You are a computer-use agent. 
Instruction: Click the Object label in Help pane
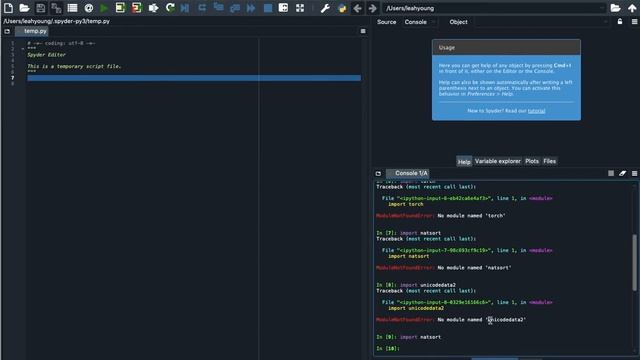coord(458,22)
